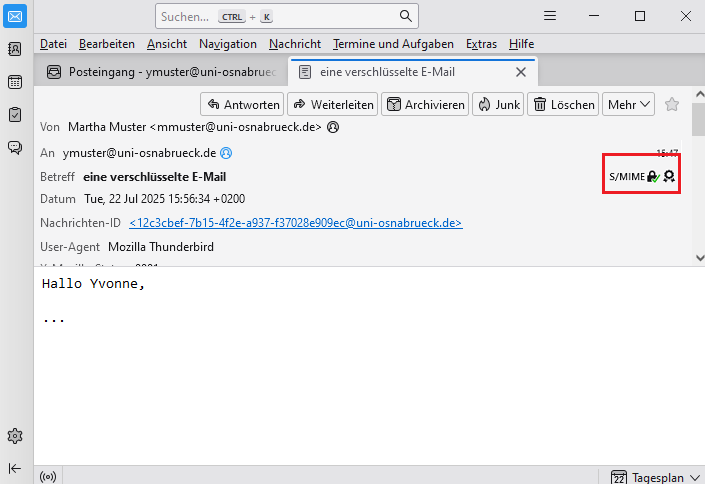This screenshot has width=706, height=484.
Task: Click the S/MIME signature seal icon
Action: click(669, 176)
